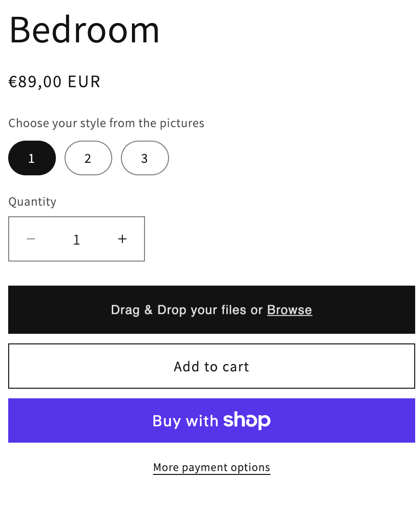The image size is (420, 512).
Task: Click the "or" text before Browse
Action: [x=256, y=310]
